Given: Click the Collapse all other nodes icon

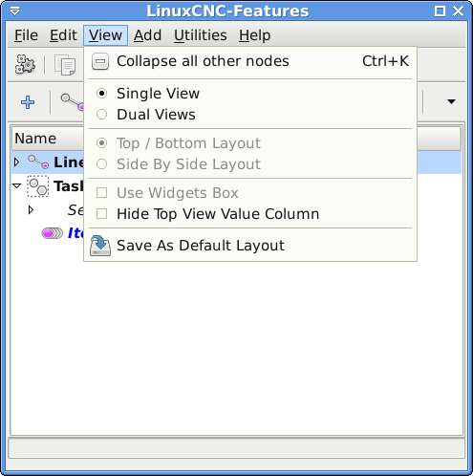Looking at the screenshot, I should [100, 61].
